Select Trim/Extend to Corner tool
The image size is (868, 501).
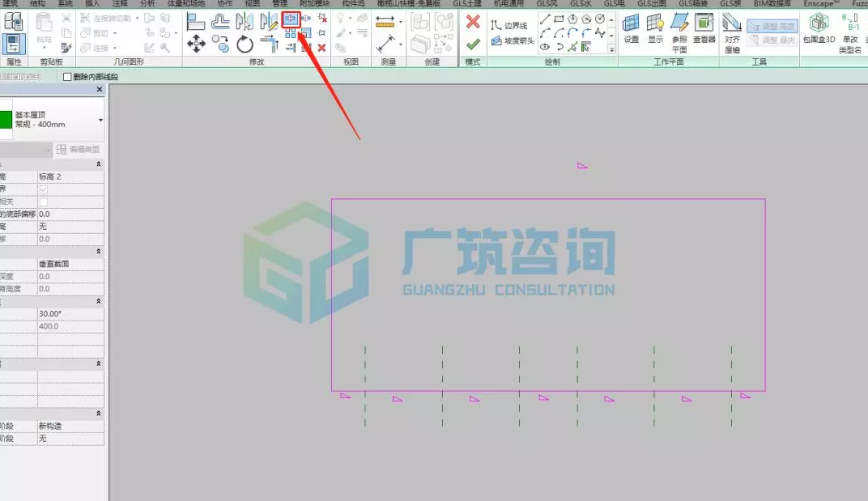coord(269,44)
